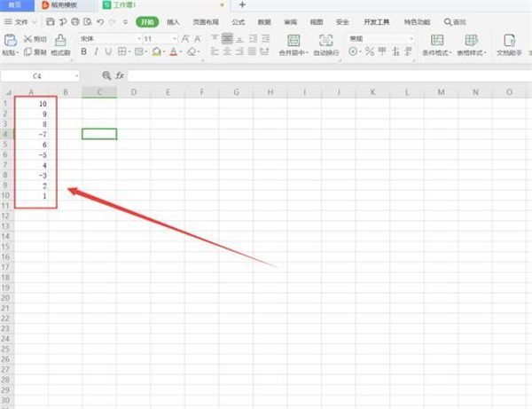532x409 pixels.
Task: Click the Paste icon in the ribbon
Action: click(11, 39)
